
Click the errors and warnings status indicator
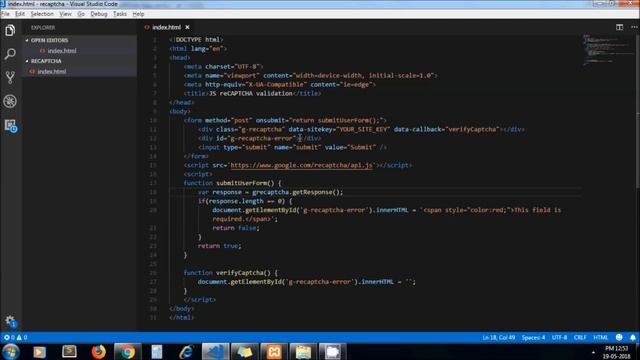click(16, 338)
